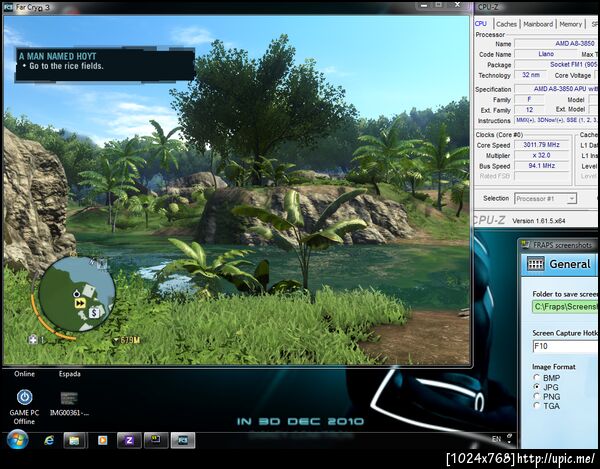
Task: Open the General tab in FRAPS
Action: pos(560,264)
